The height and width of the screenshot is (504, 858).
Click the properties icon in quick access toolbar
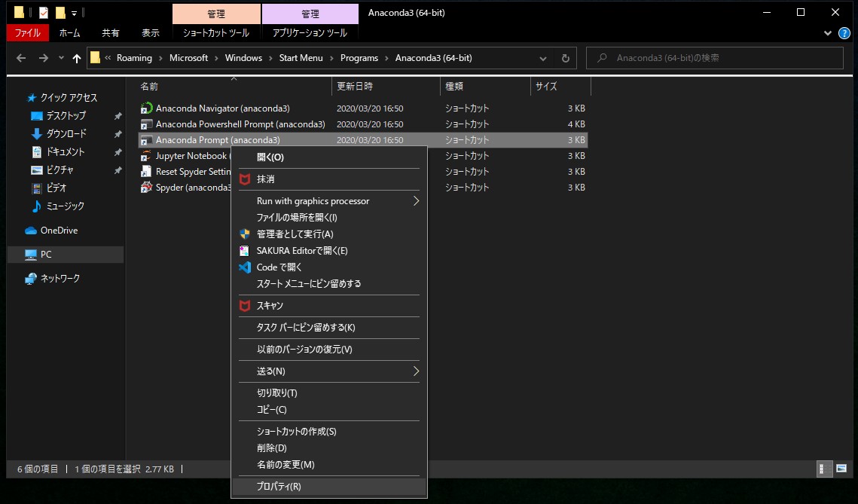(x=44, y=12)
